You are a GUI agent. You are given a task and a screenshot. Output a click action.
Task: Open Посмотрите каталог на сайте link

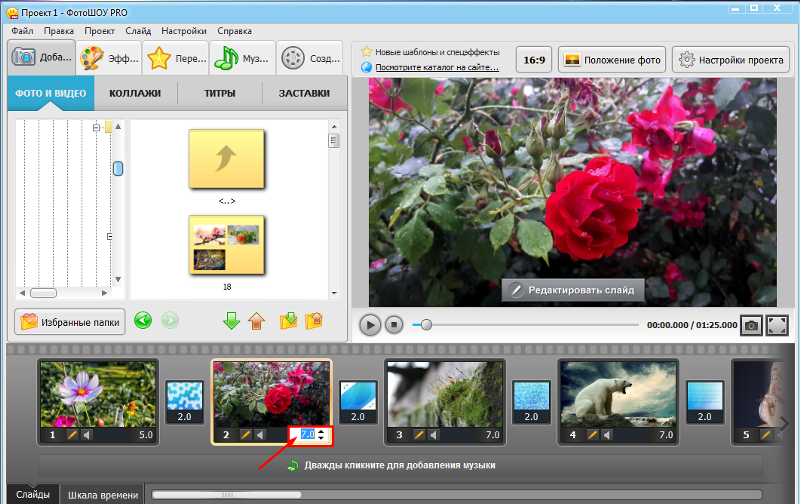click(x=437, y=67)
